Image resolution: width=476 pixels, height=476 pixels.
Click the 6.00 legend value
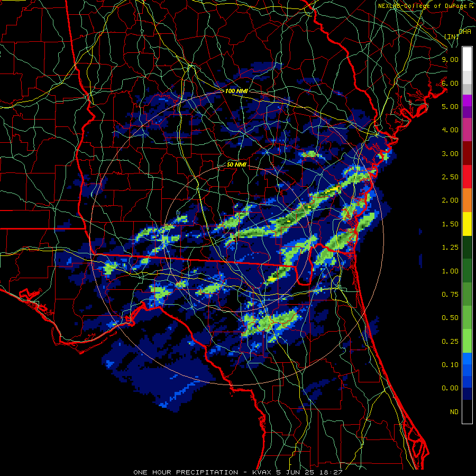pos(450,83)
